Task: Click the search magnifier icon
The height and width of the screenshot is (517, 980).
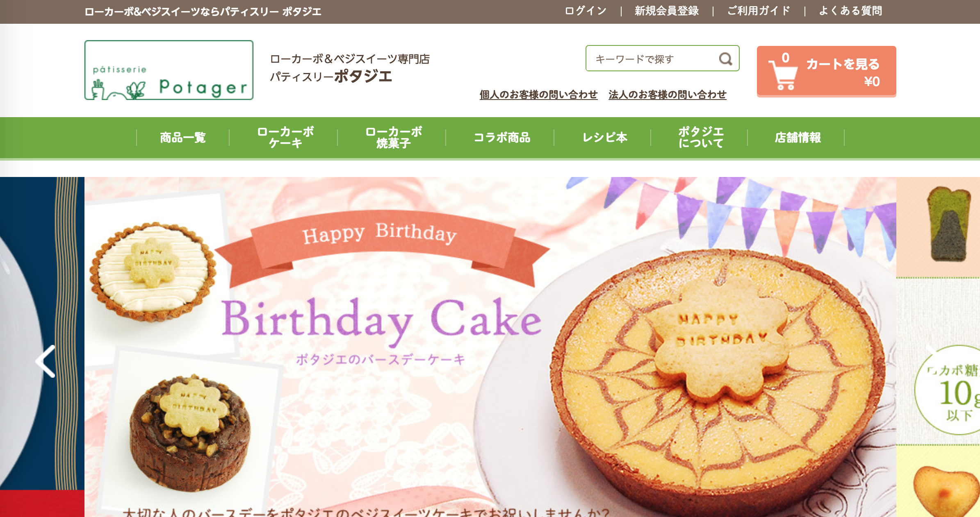Action: click(725, 59)
